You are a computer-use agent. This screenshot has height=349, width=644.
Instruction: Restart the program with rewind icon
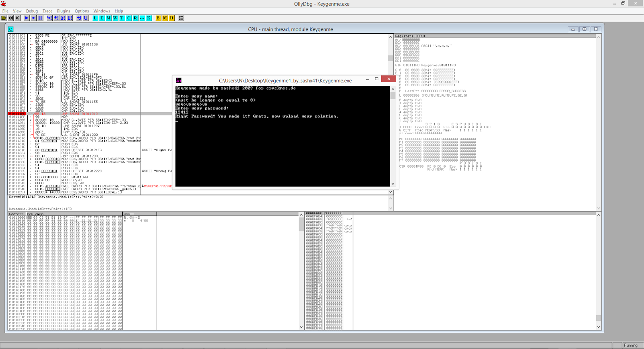(10, 18)
